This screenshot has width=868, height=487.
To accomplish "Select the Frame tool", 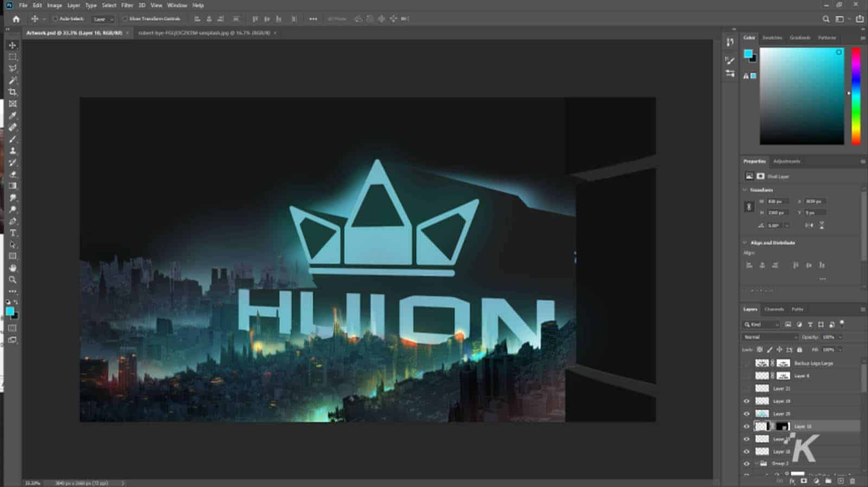I will [12, 103].
